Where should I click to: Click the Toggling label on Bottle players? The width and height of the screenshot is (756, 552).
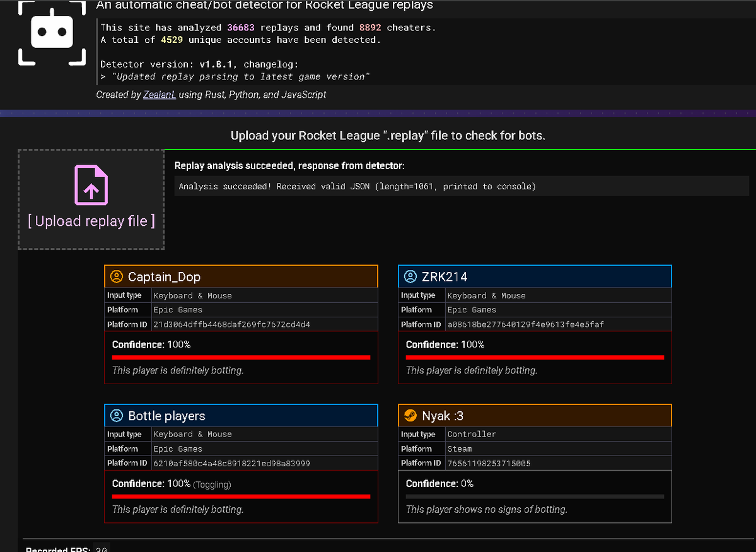click(212, 484)
